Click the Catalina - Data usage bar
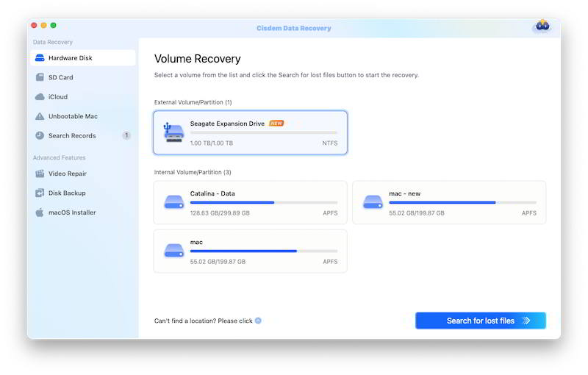588x375 pixels. click(264, 202)
